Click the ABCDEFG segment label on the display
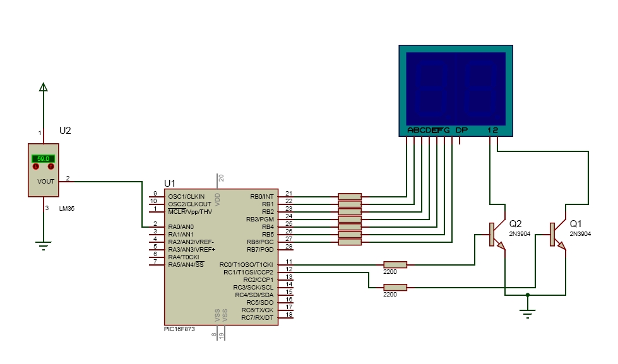The image size is (618, 364). (429, 130)
